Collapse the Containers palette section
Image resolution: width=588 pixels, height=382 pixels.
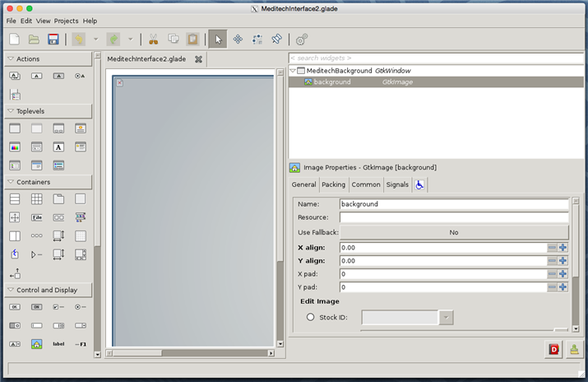click(10, 182)
